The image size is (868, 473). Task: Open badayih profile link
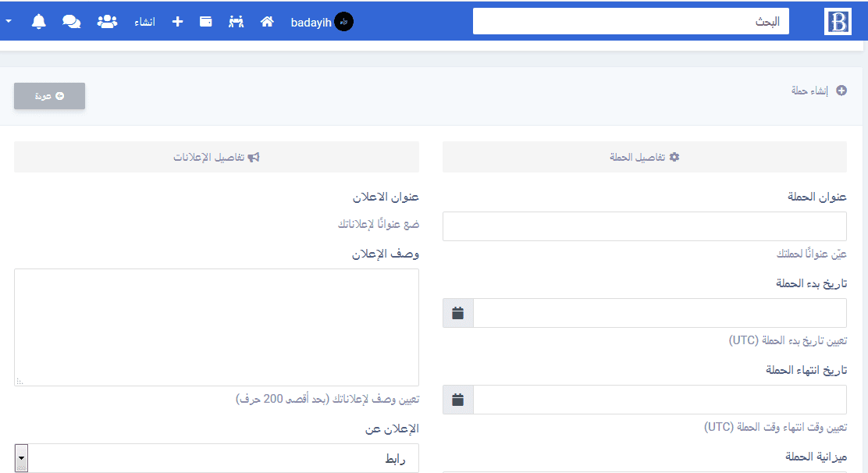point(311,22)
